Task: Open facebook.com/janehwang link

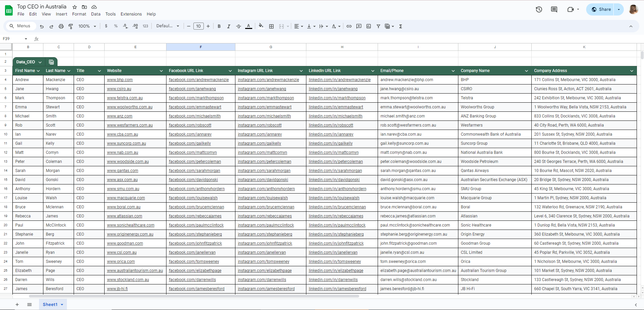Action: [x=192, y=89]
